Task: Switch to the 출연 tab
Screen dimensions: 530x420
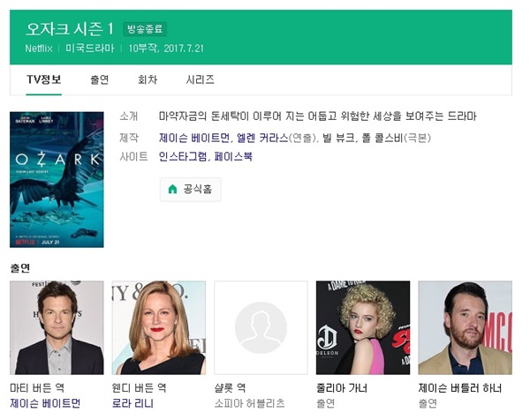Action: 99,80
